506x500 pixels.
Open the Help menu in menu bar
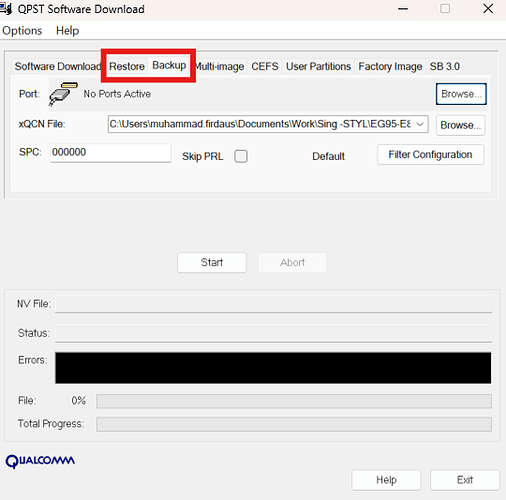(x=67, y=31)
